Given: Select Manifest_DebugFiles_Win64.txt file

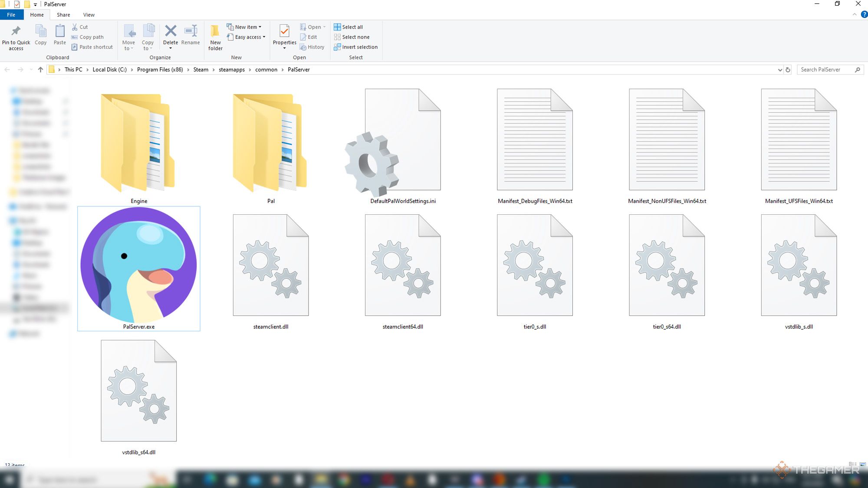Looking at the screenshot, I should [x=535, y=147].
